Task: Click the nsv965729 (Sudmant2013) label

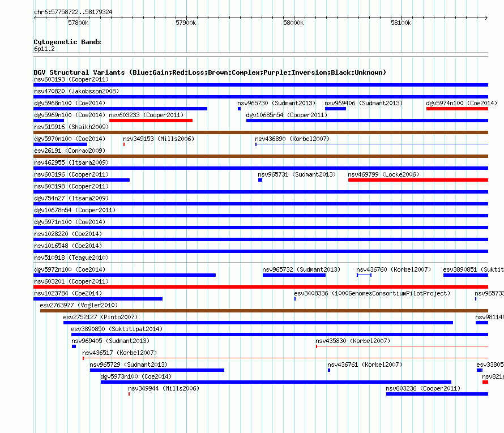Action: click(129, 365)
